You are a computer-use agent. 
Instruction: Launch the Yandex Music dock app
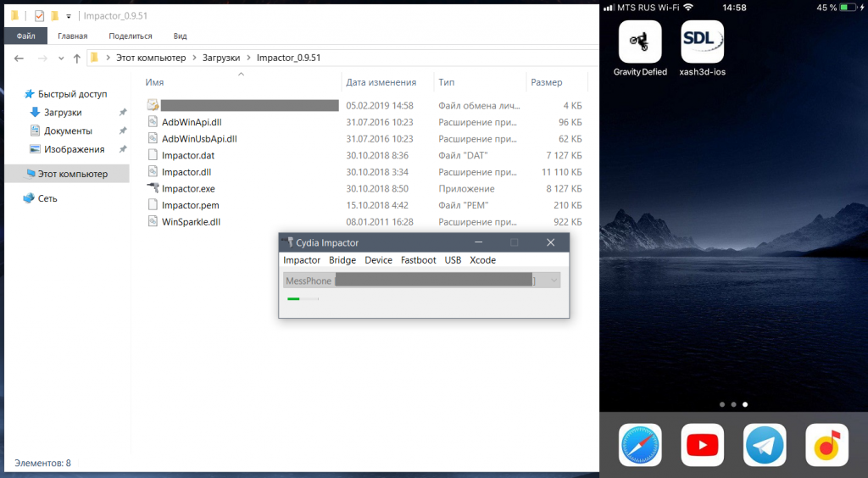click(826, 444)
